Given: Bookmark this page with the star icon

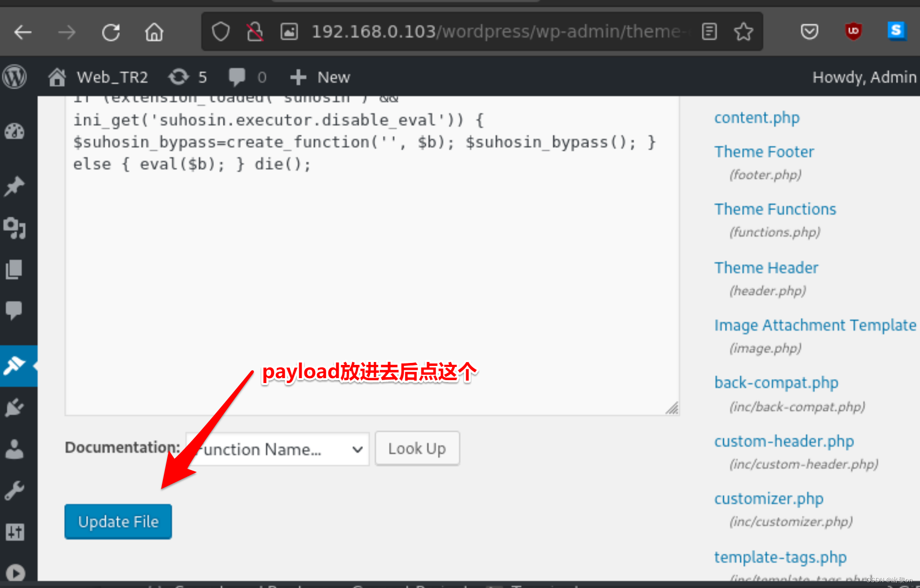Looking at the screenshot, I should tap(743, 32).
